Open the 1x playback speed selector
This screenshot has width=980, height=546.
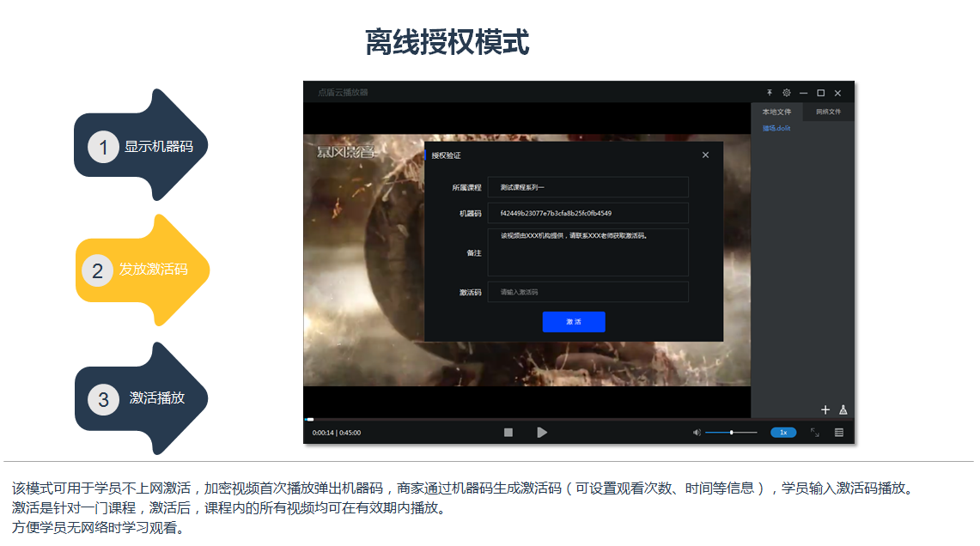point(782,433)
